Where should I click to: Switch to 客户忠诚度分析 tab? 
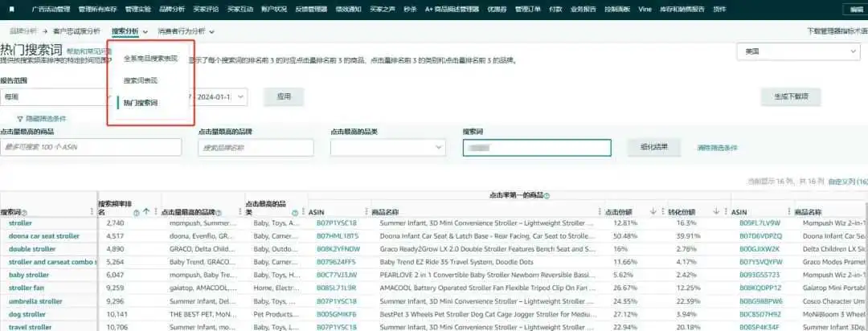(x=77, y=31)
